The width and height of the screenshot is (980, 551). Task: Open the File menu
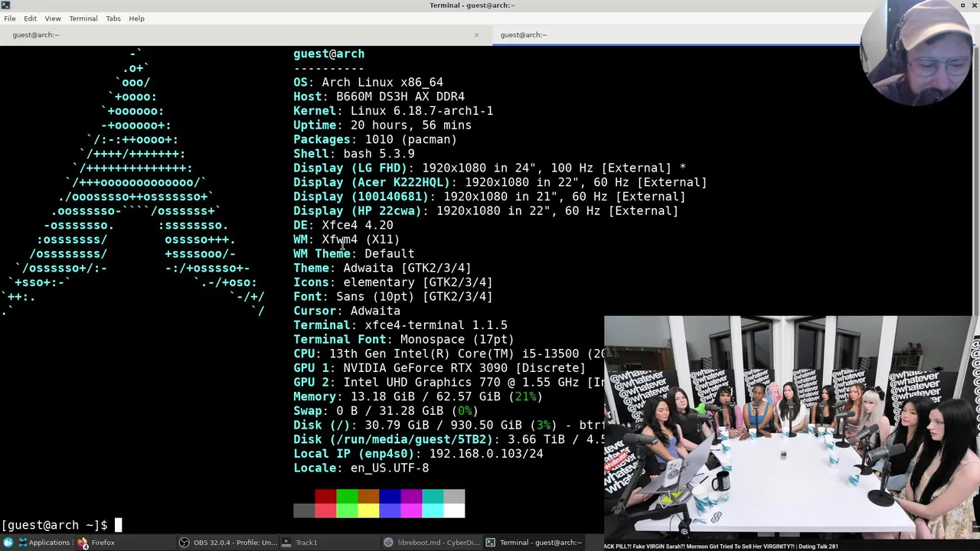click(10, 18)
